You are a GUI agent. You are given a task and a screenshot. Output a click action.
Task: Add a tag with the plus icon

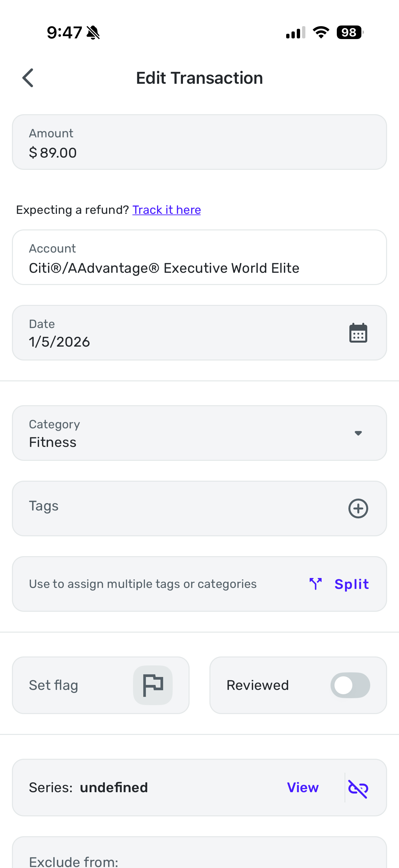click(358, 508)
